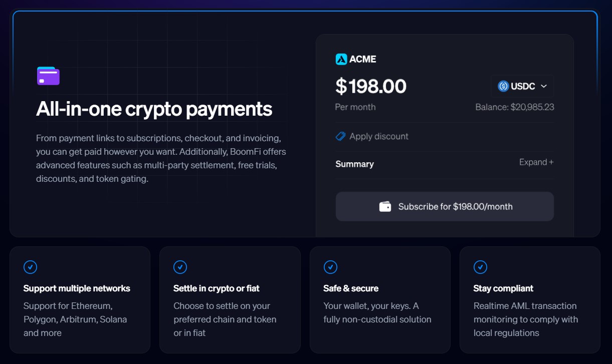Toggle the checkmark on Settle in crypto or fiat
The width and height of the screenshot is (612, 364).
(180, 267)
